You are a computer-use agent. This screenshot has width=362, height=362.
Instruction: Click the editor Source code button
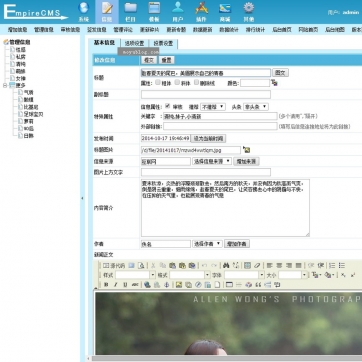[x=114, y=266]
